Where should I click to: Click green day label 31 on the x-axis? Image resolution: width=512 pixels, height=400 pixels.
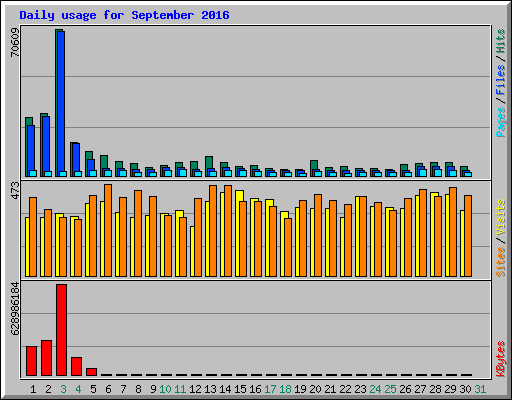pyautogui.click(x=480, y=389)
